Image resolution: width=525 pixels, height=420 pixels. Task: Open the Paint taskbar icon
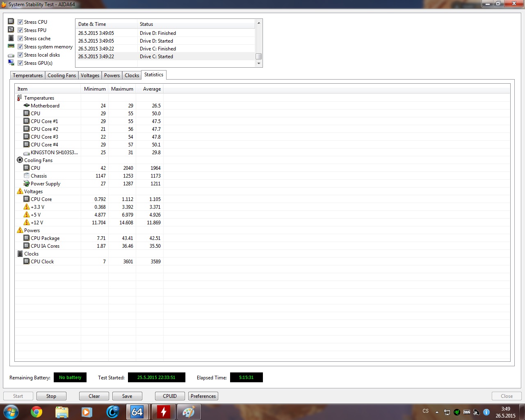(188, 411)
